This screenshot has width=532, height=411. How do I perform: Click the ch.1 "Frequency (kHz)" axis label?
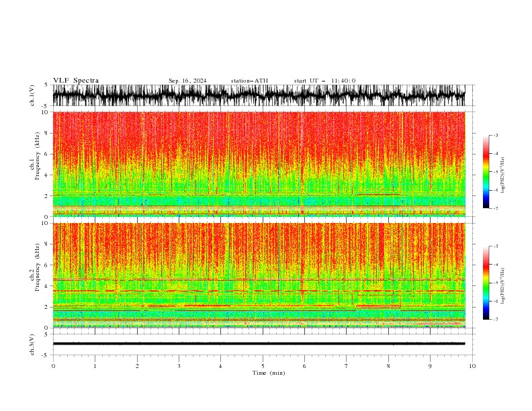tap(38, 156)
